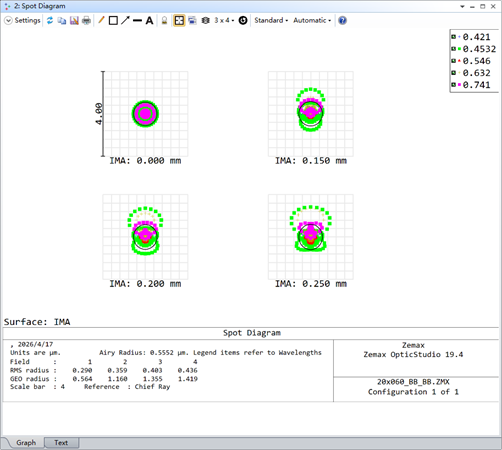Select the line annotation tool
The width and height of the screenshot is (502, 450).
click(137, 21)
